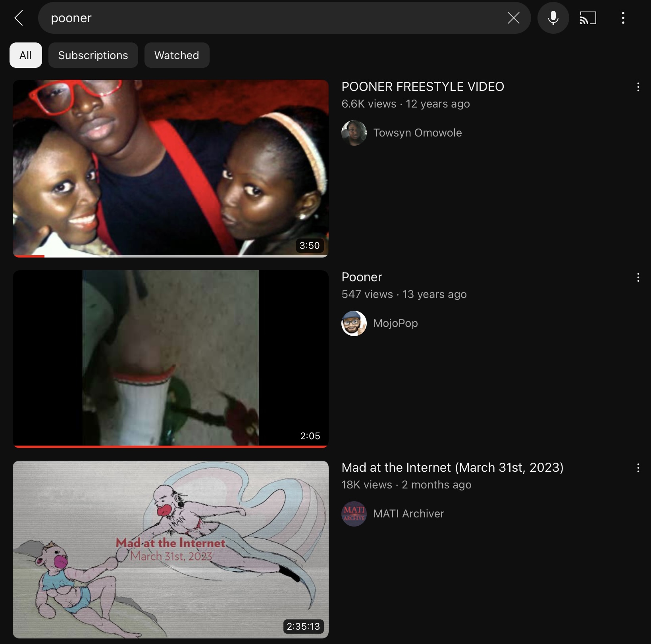Open options for Mad at the Internet video

pyautogui.click(x=638, y=468)
